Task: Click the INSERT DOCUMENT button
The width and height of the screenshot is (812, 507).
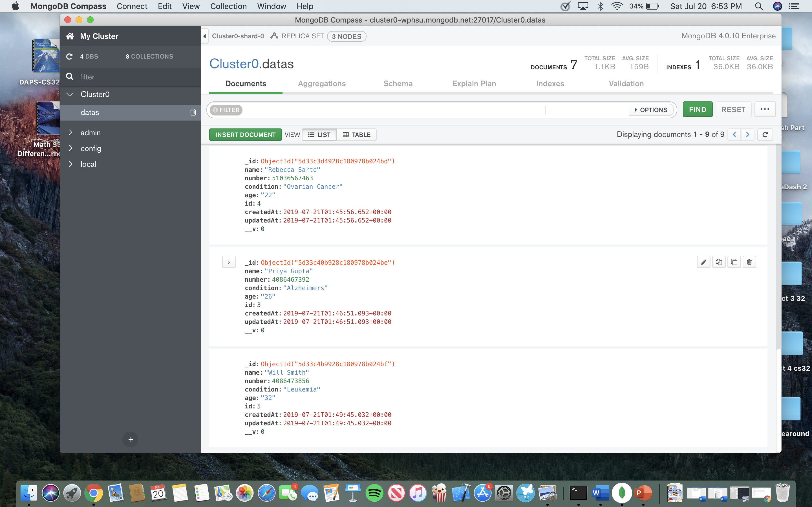Action: (245, 134)
